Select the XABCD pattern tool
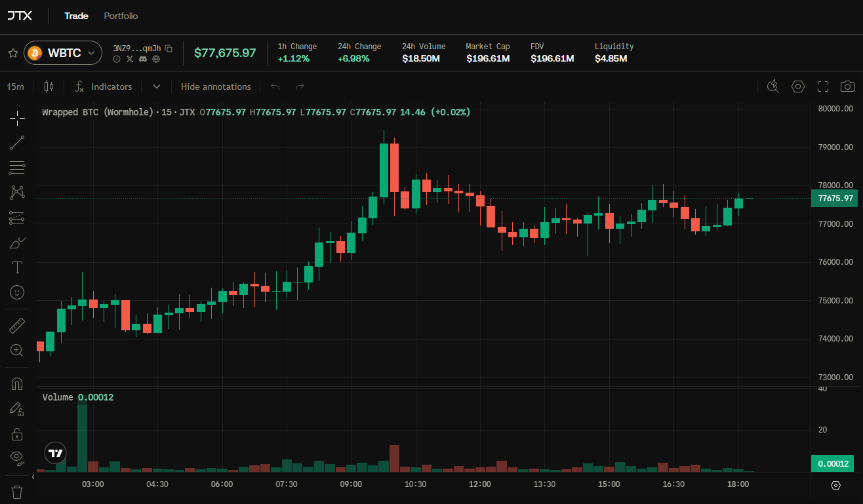The image size is (863, 504). [x=17, y=193]
